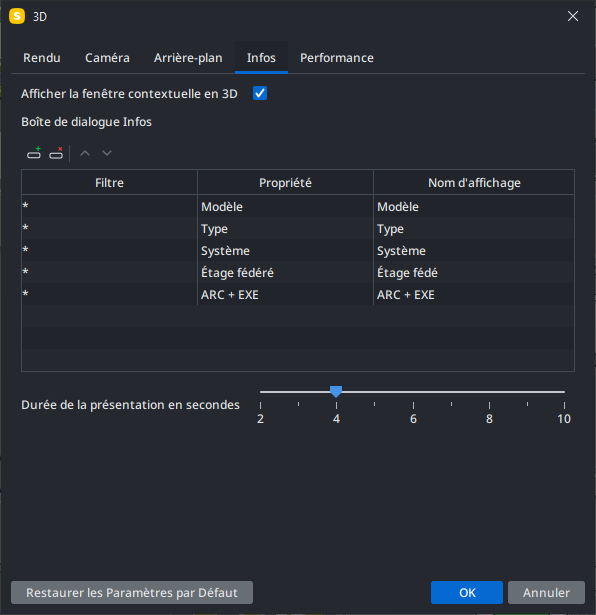Image resolution: width=596 pixels, height=615 pixels.
Task: Set duration slider to the 8 mark
Action: tap(489, 392)
